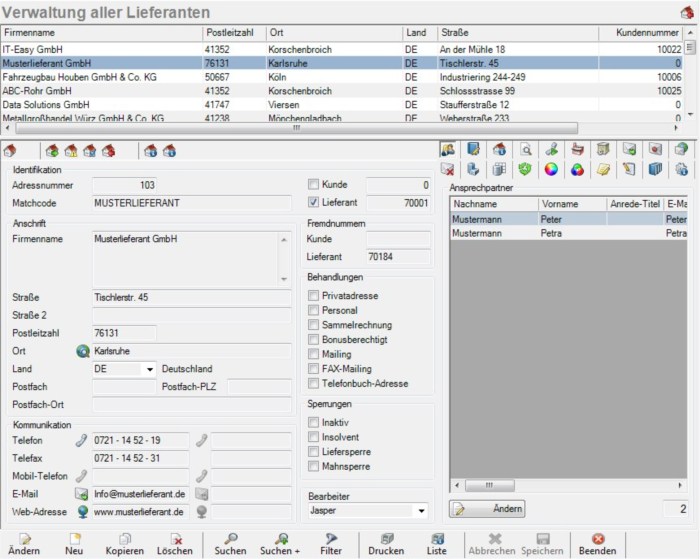Check Telefonbuch-Adresse
This screenshot has width=700, height=559.
313,384
